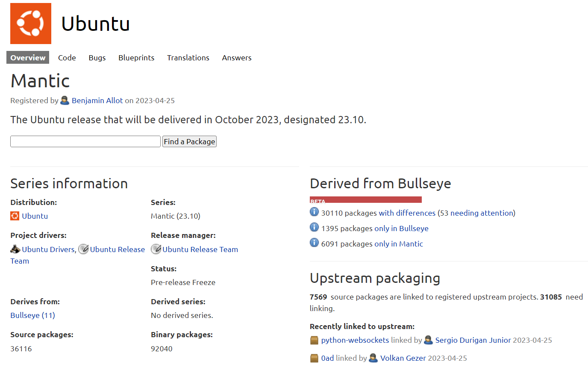588x365 pixels.
Task: Click the 'Upstream packaging' heading
Action: coord(375,279)
